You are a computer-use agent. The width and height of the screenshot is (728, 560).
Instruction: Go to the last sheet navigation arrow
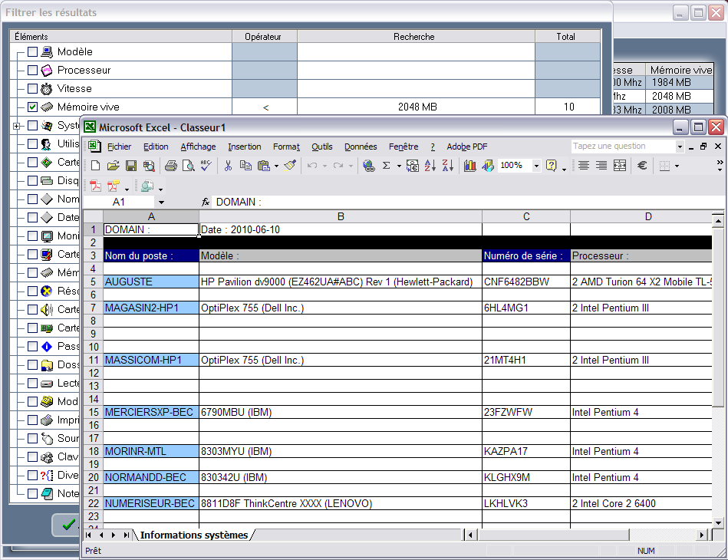click(126, 535)
